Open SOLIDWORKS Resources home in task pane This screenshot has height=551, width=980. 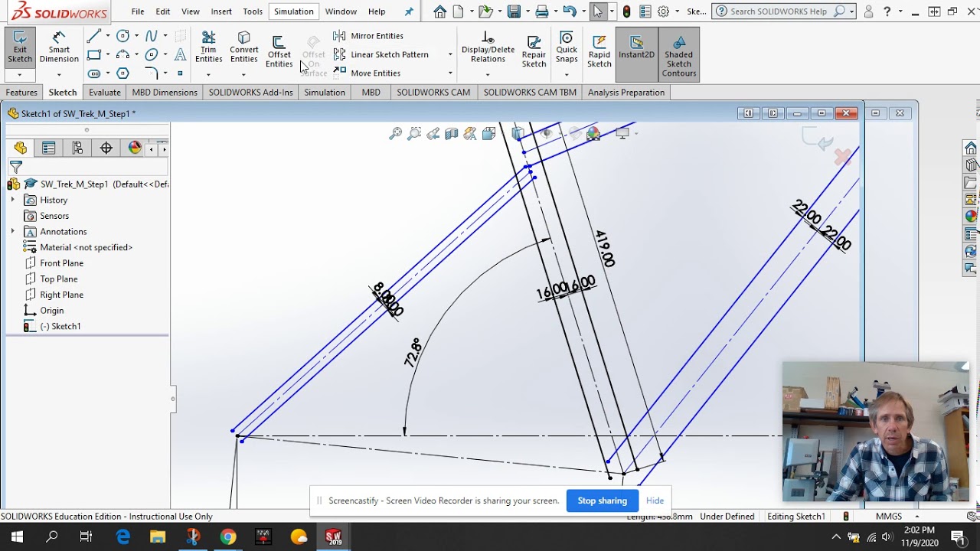(971, 148)
